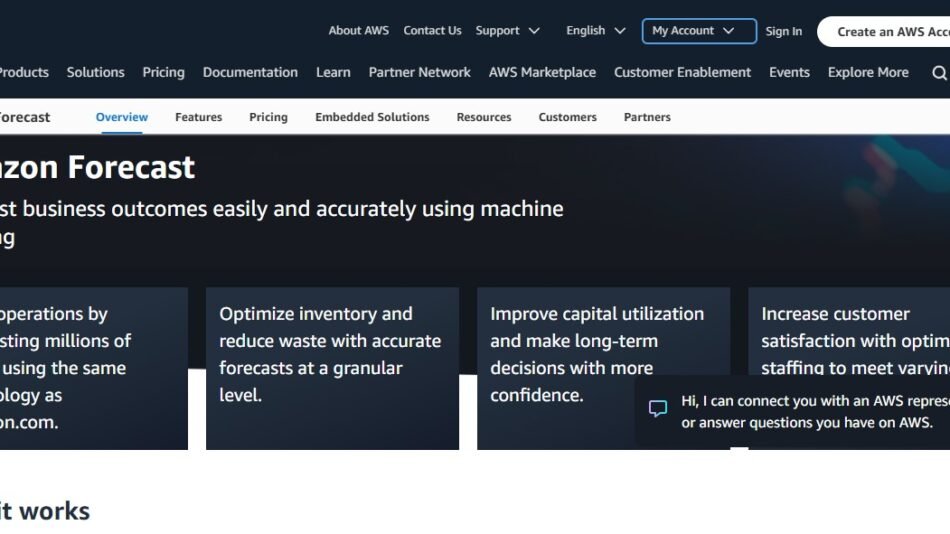
Task: Open the English language dropdown
Action: pyautogui.click(x=595, y=31)
